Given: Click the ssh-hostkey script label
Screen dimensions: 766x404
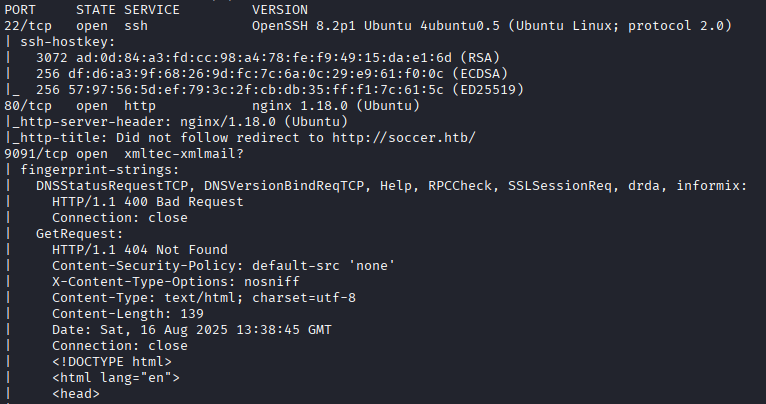Looking at the screenshot, I should (x=64, y=41).
